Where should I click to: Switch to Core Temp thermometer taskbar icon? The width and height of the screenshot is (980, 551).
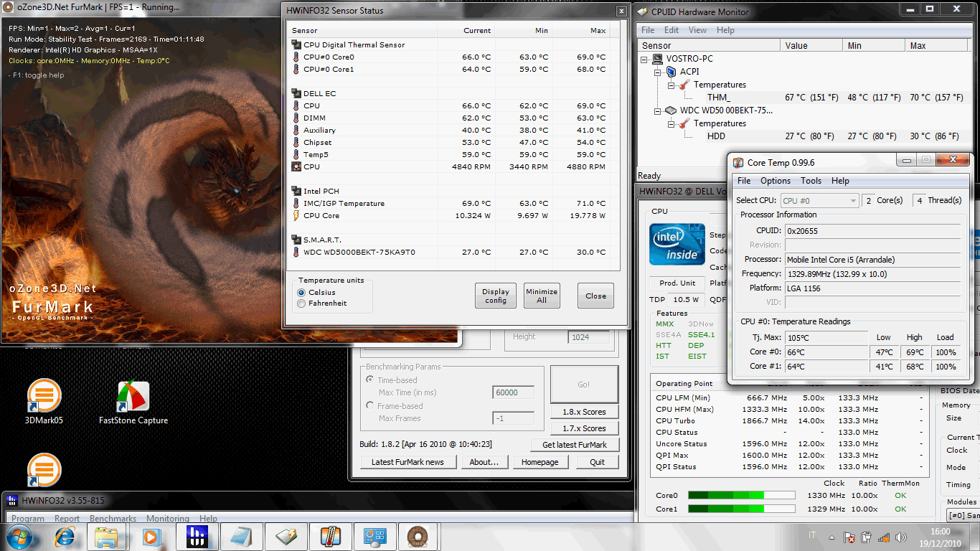[329, 537]
